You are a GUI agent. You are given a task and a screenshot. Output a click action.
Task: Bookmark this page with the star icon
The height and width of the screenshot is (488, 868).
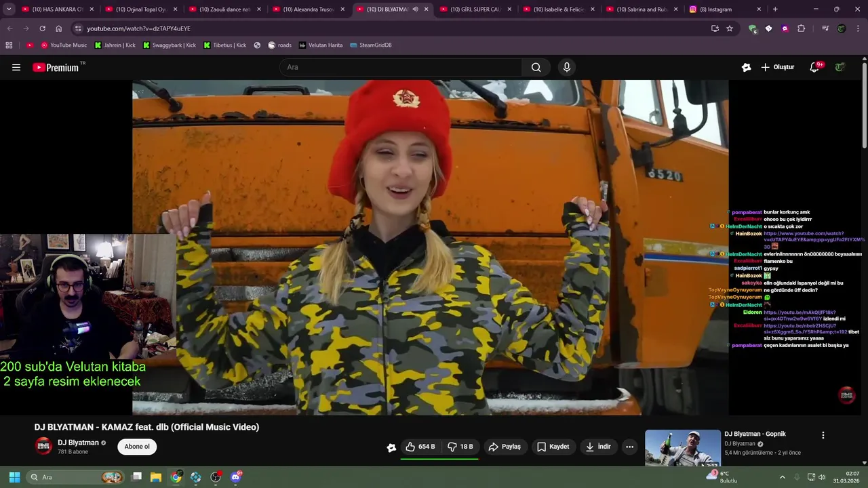730,28
